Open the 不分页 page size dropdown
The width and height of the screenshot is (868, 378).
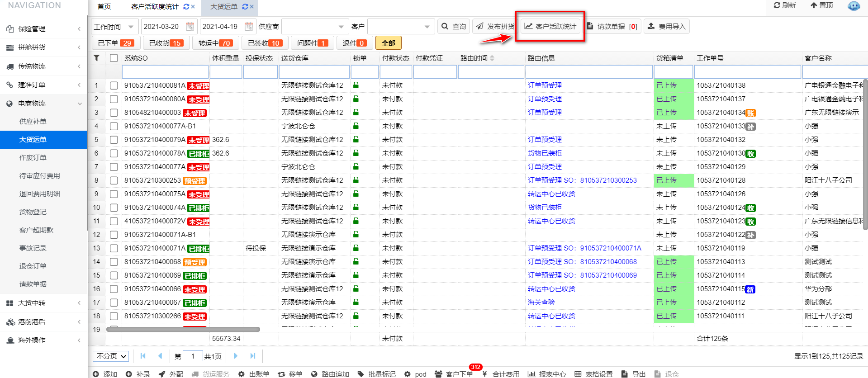[x=111, y=356]
